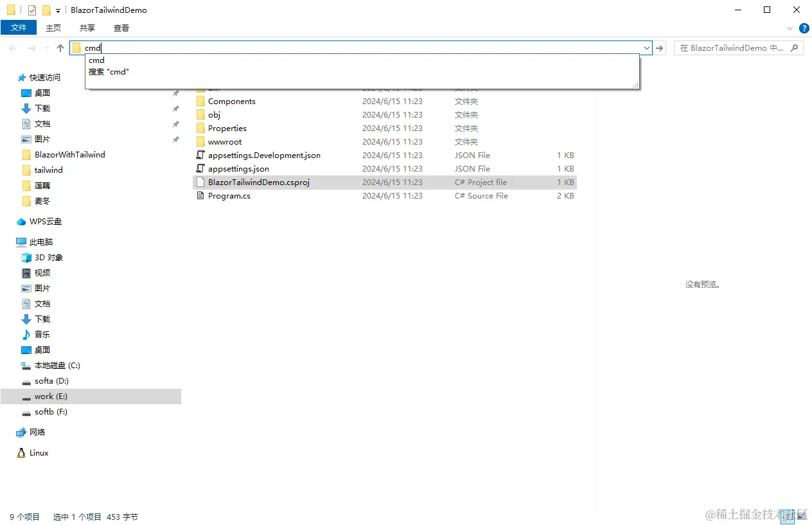Open the blue Help question mark icon

pos(804,28)
